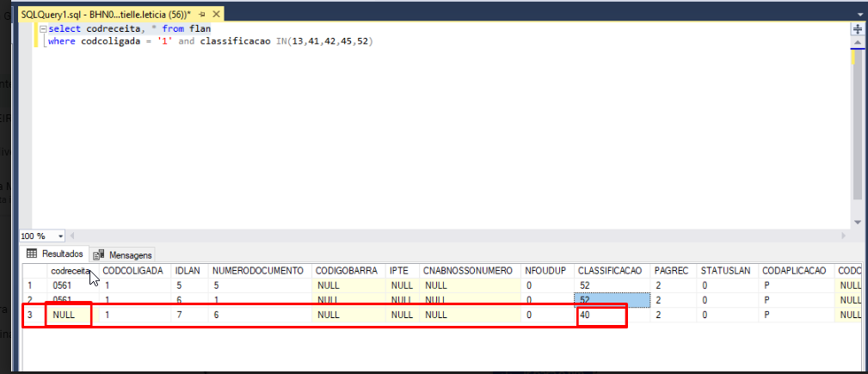Select the codreceita column header
868x374 pixels.
tap(73, 271)
